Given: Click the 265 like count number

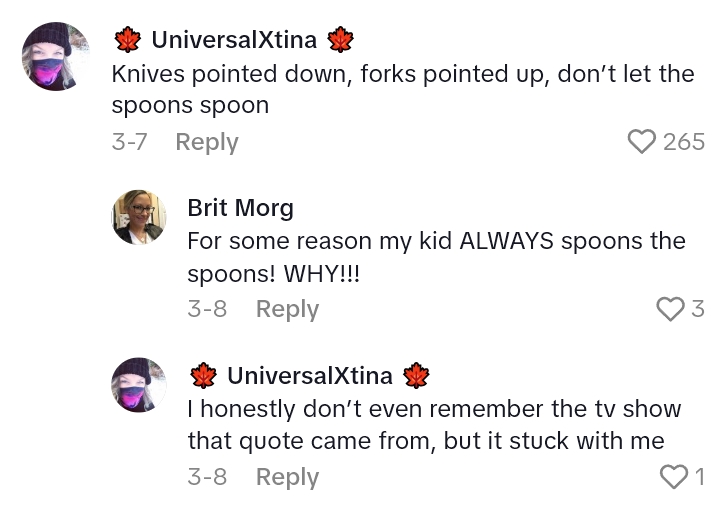Looking at the screenshot, I should pyautogui.click(x=684, y=142).
